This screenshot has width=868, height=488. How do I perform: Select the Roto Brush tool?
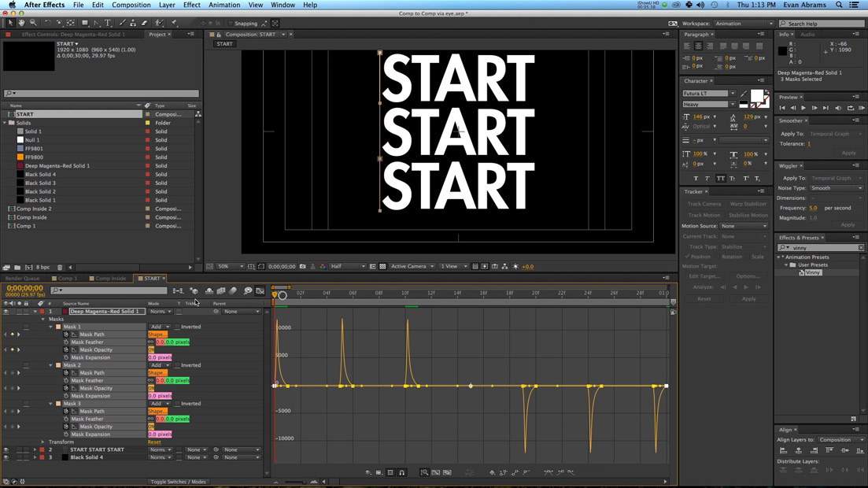[x=160, y=24]
